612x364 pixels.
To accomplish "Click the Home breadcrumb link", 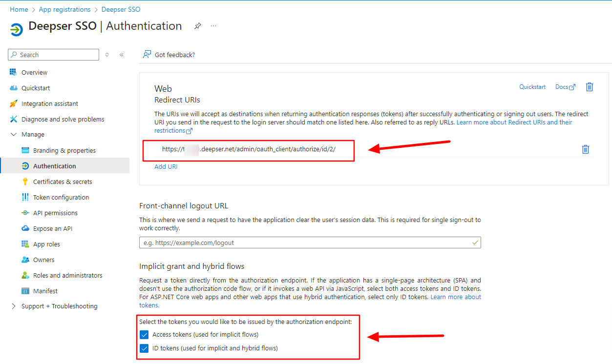I will (x=19, y=9).
